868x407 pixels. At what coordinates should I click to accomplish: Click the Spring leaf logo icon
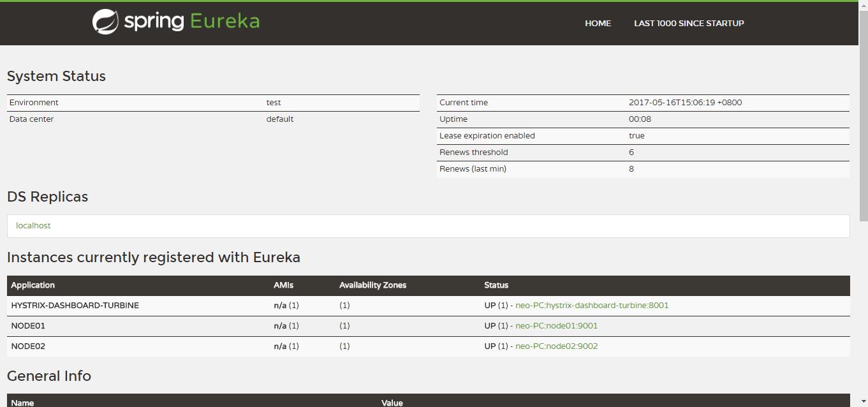105,22
